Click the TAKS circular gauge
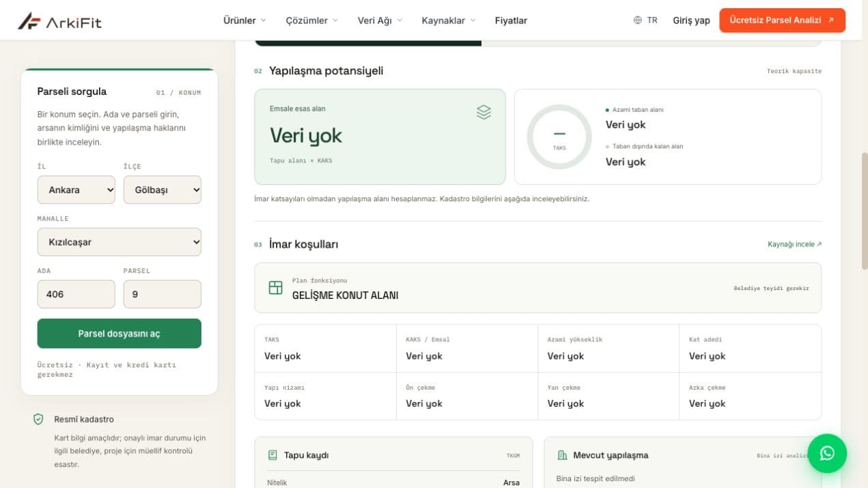This screenshot has width=868, height=488. (x=559, y=137)
